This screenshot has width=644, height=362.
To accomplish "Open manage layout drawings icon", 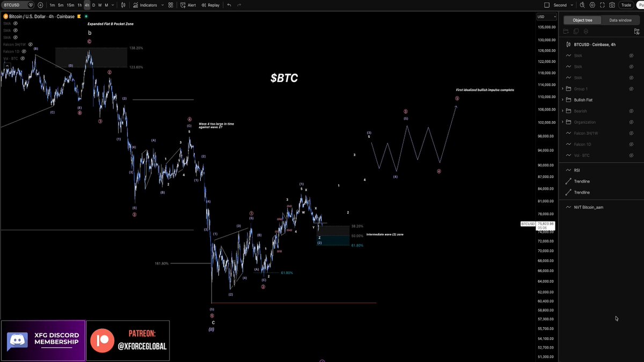I will 636,32.
